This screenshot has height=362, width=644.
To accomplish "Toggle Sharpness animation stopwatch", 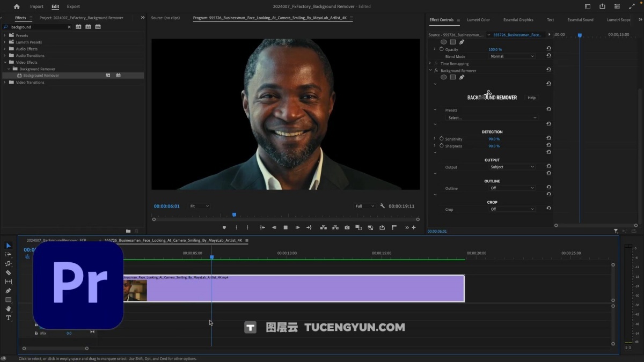I will click(x=442, y=146).
